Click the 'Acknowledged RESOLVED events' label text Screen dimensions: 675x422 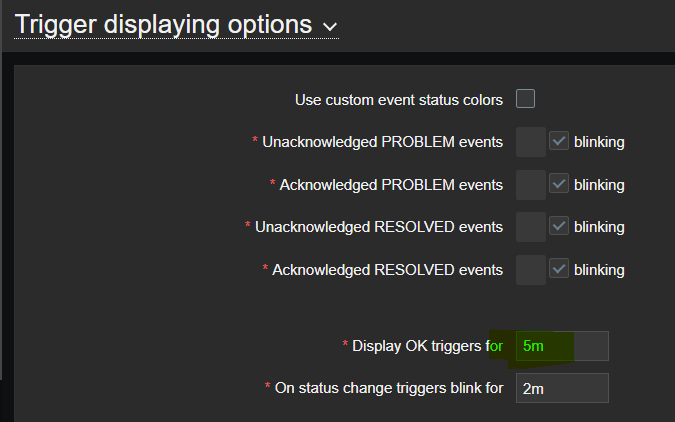pyautogui.click(x=388, y=270)
